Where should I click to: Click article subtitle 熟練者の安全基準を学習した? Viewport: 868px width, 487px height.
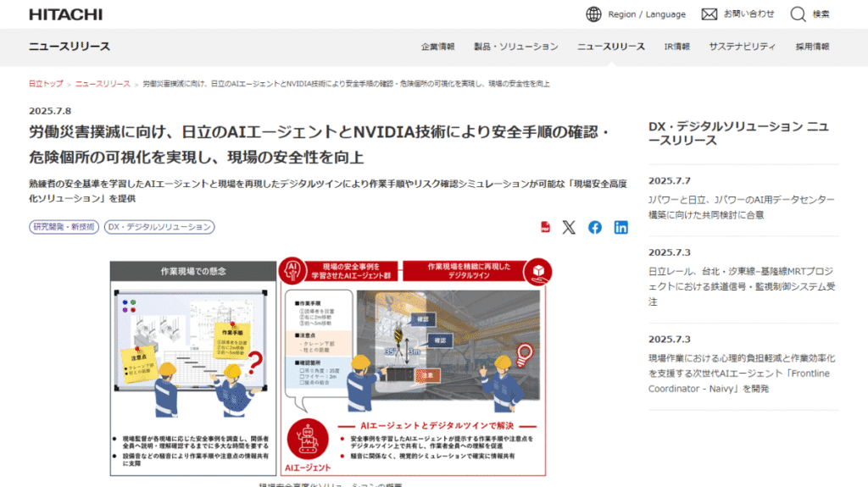click(x=328, y=191)
